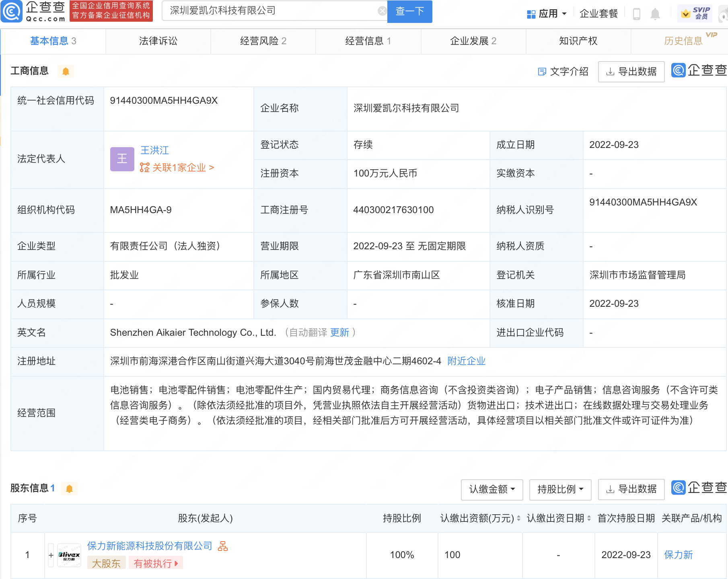Switch to the 经营风险 tab
728x579 pixels.
pos(263,41)
